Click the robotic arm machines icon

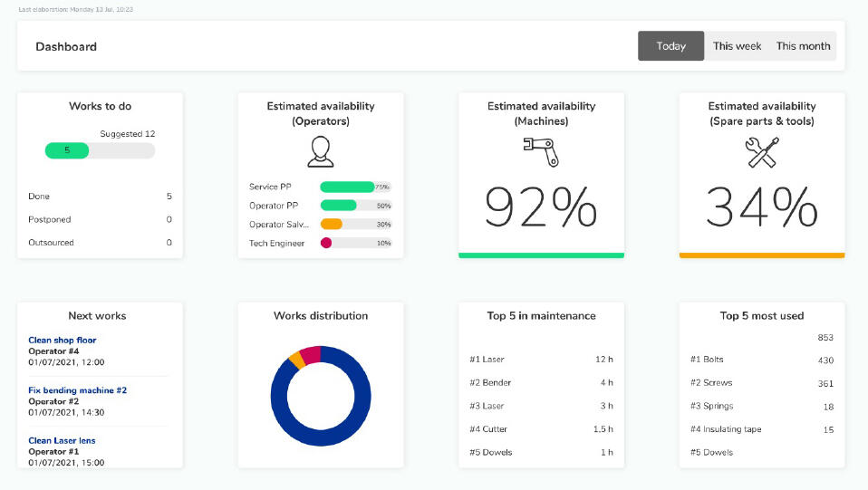pyautogui.click(x=541, y=151)
